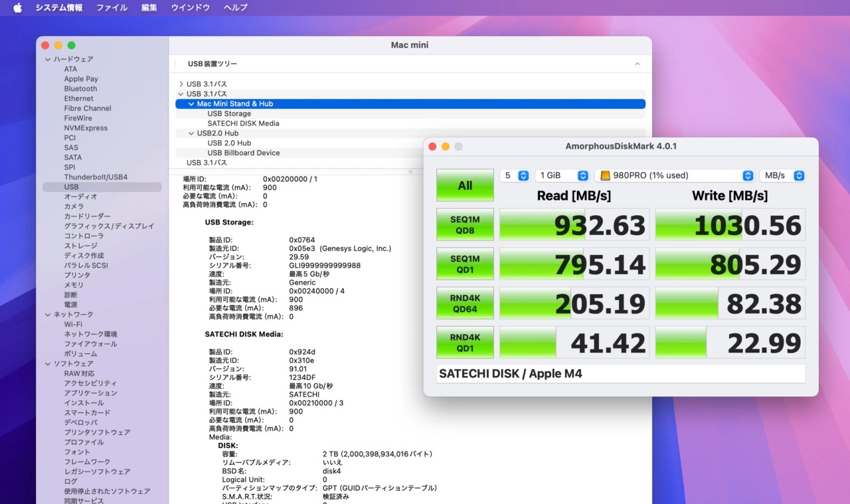Open the ウインドウ menu
This screenshot has width=850, height=504.
tap(190, 8)
